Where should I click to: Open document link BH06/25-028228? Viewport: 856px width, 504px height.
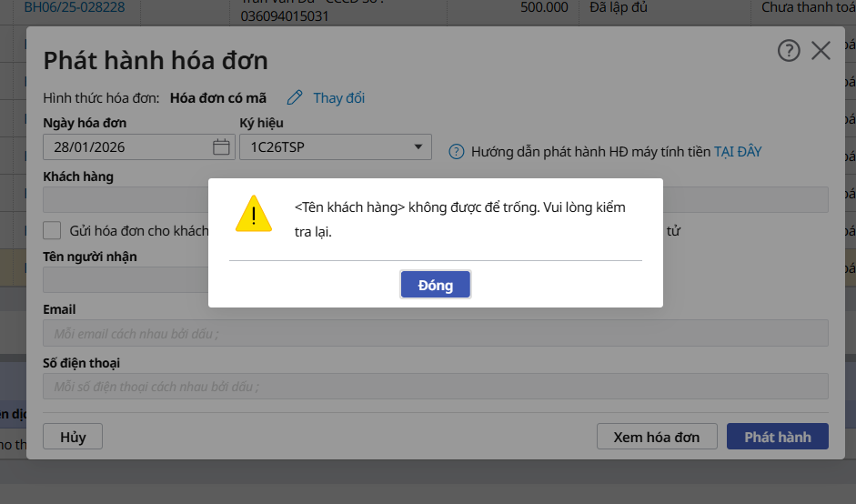[x=74, y=8]
